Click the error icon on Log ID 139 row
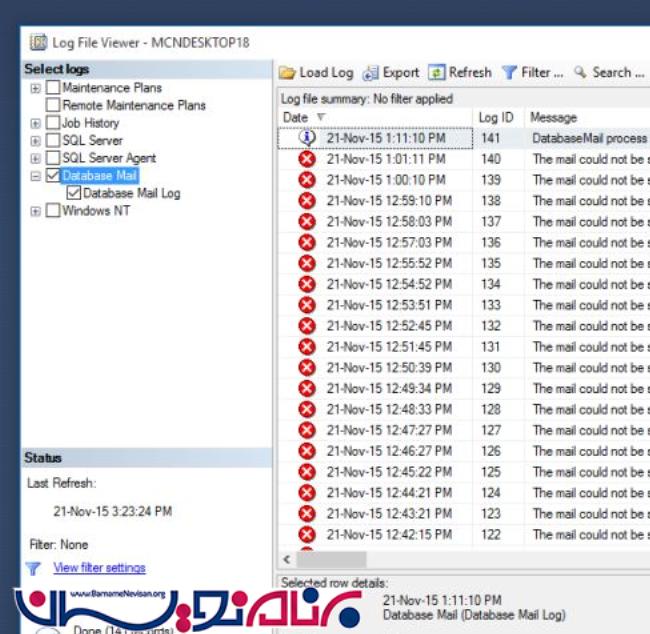Image resolution: width=650 pixels, height=634 pixels. pos(307,180)
